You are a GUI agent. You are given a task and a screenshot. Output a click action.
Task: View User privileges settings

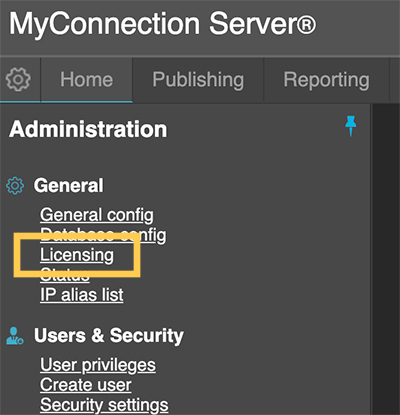tap(98, 365)
